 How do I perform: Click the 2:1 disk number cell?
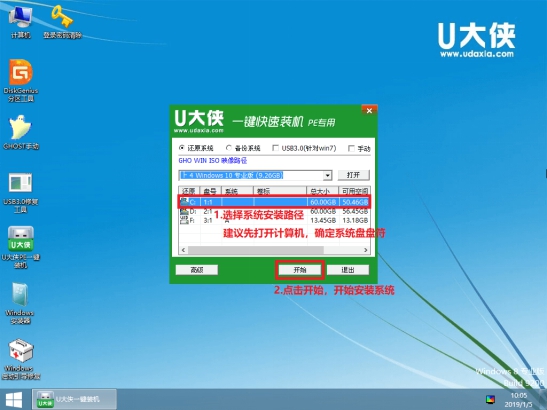pos(208,211)
